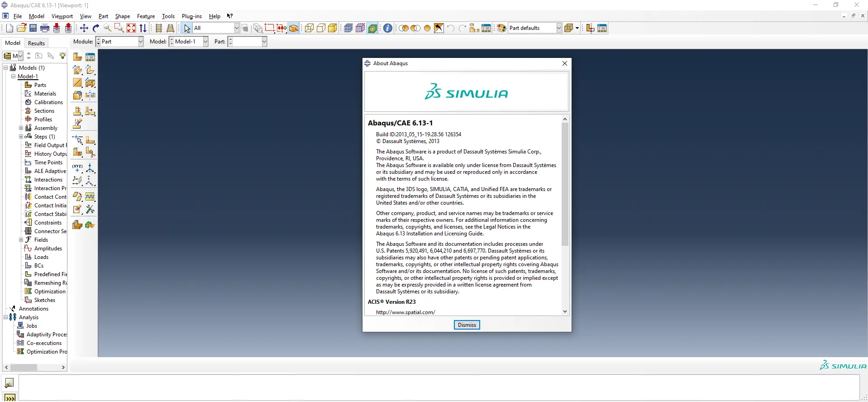Image resolution: width=868 pixels, height=402 pixels.
Task: Click the message area text field
Action: [439, 388]
